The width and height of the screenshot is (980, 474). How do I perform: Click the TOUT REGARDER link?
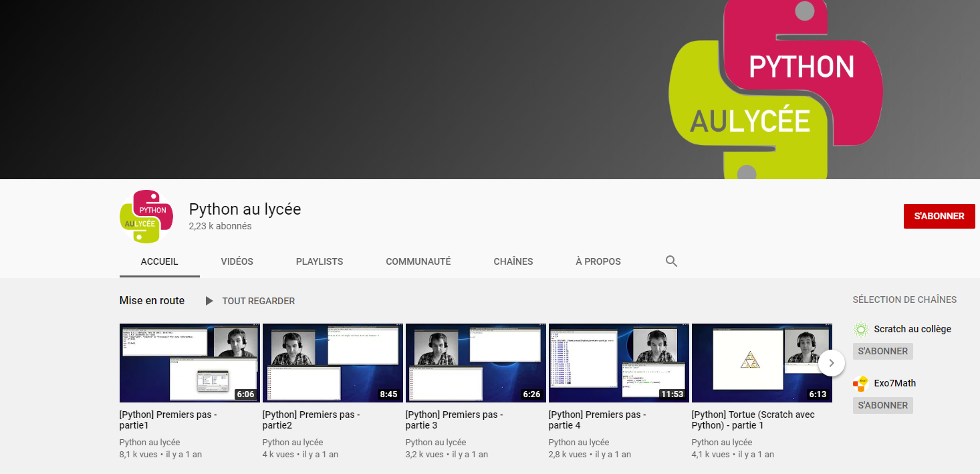coord(259,301)
